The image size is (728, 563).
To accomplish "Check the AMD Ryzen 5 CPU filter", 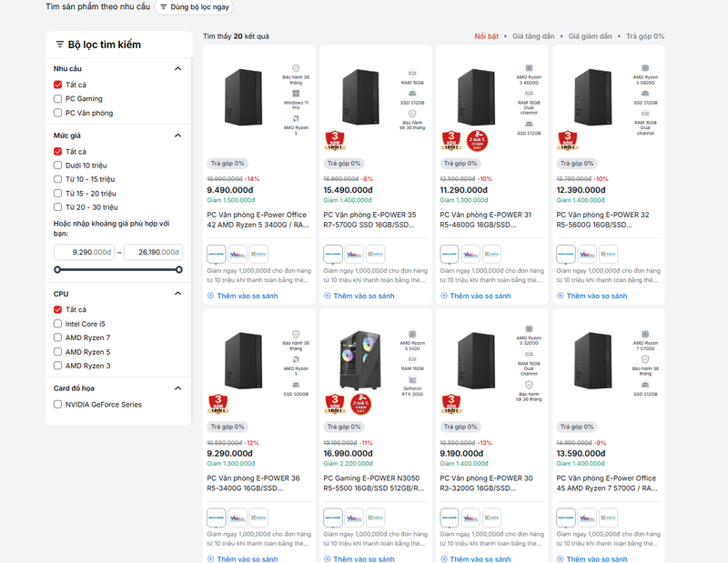I will click(57, 352).
